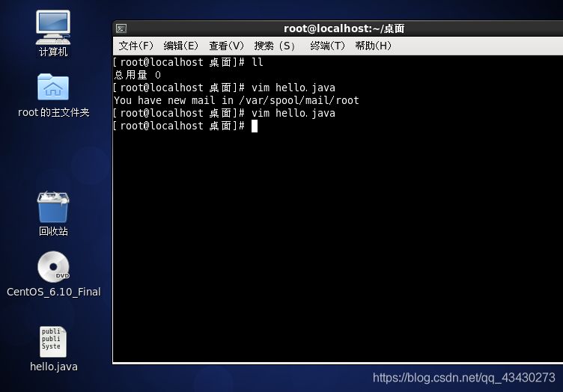Click the first 'vim hello.java' command line
This screenshot has height=392, width=563.
[225, 88]
